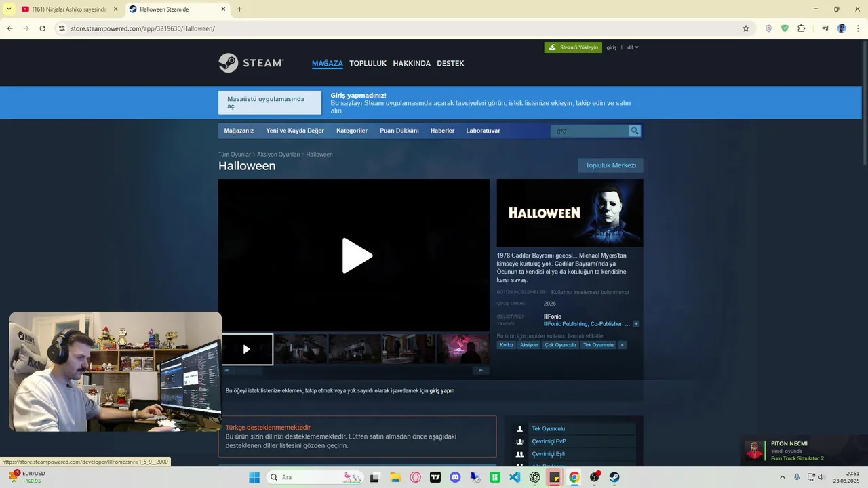Click the Çok Oyunculu tag
The height and width of the screenshot is (488, 868).
pos(560,345)
